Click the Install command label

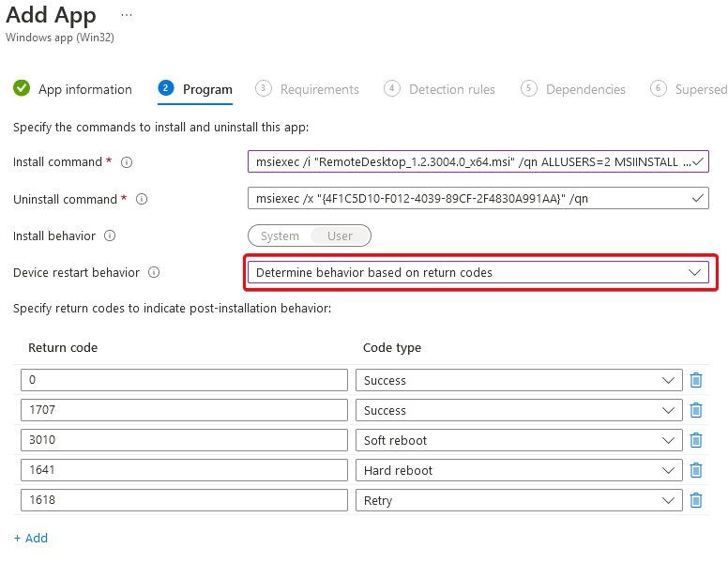coord(57,162)
